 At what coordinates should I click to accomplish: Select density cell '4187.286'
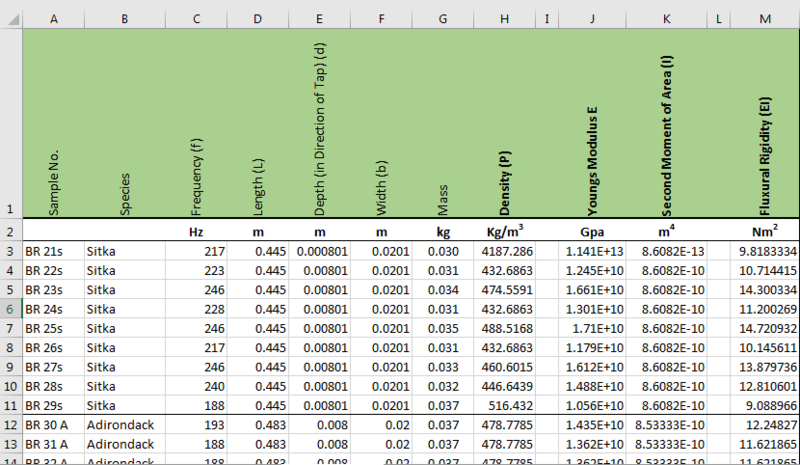[x=505, y=252]
